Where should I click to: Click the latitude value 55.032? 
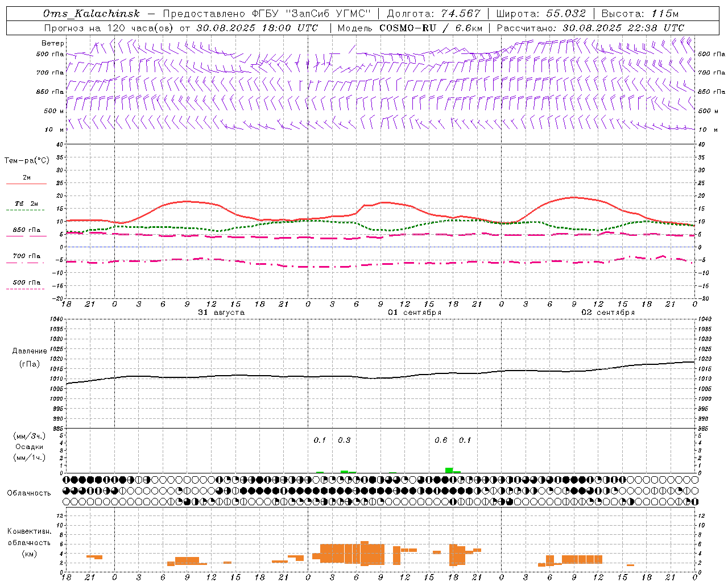pos(566,14)
